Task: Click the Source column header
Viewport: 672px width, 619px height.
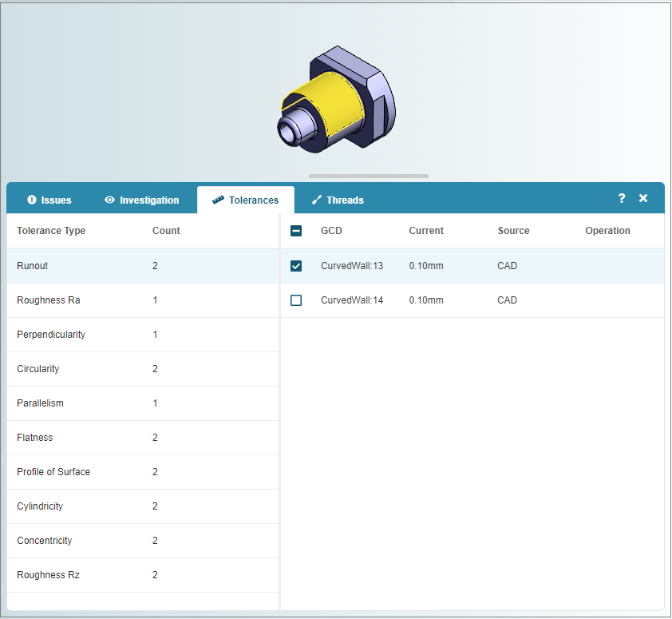Action: coord(513,231)
